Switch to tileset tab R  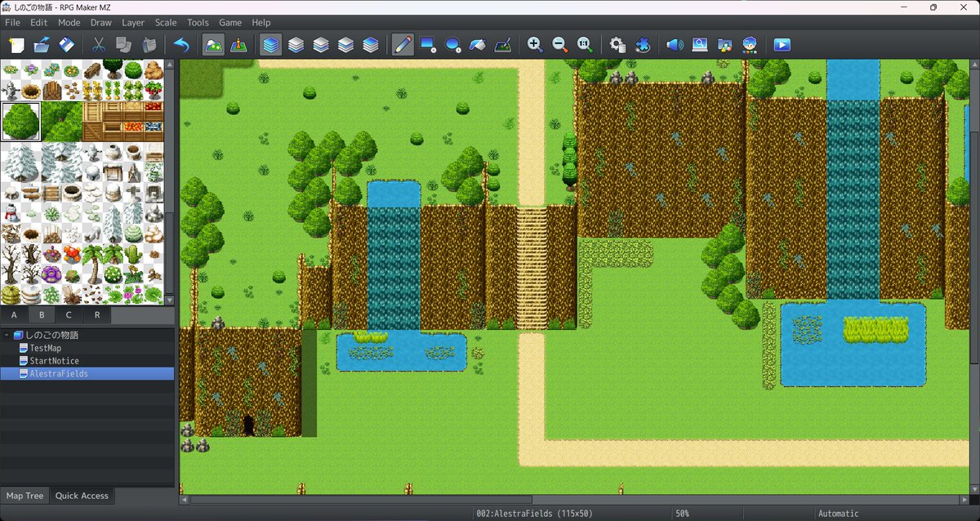97,315
